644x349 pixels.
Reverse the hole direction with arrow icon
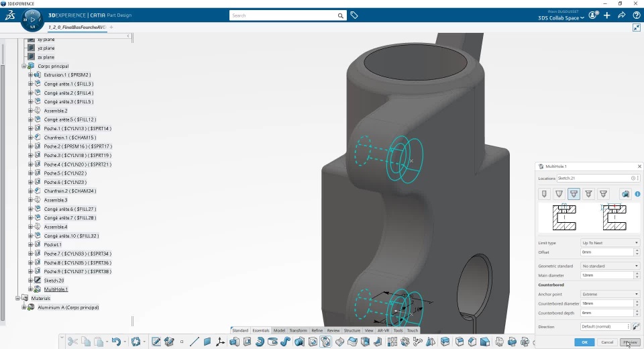[636, 327]
